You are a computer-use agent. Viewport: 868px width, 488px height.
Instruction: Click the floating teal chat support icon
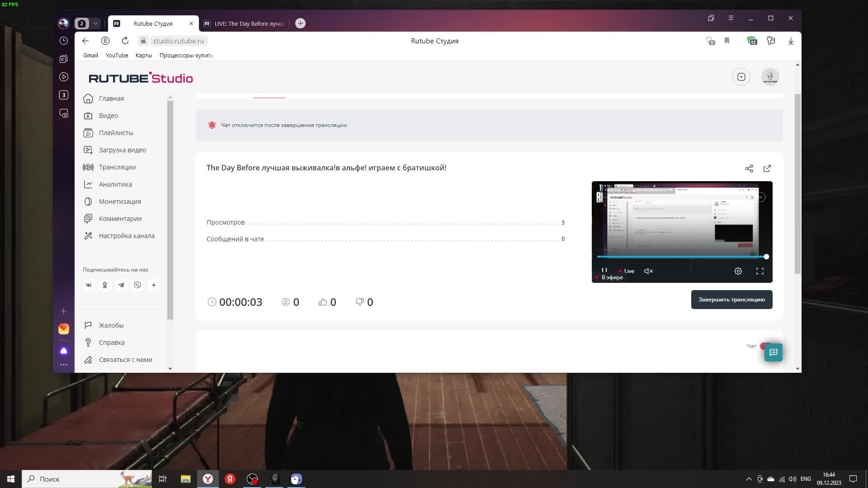(x=774, y=352)
